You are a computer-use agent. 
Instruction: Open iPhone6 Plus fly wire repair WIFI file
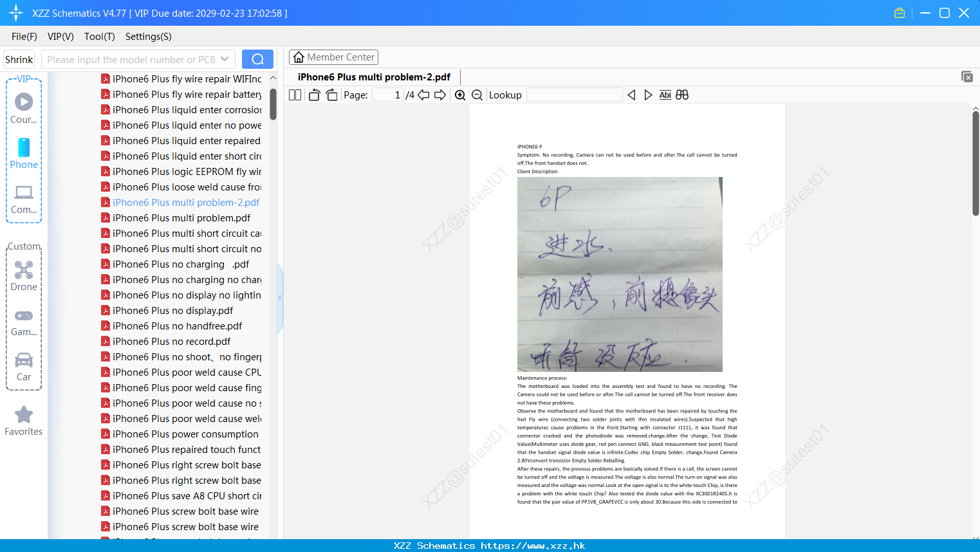coord(181,79)
